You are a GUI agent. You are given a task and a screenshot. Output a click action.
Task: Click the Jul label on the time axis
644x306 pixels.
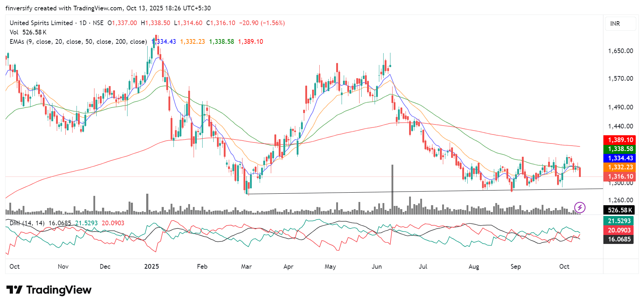(423, 267)
